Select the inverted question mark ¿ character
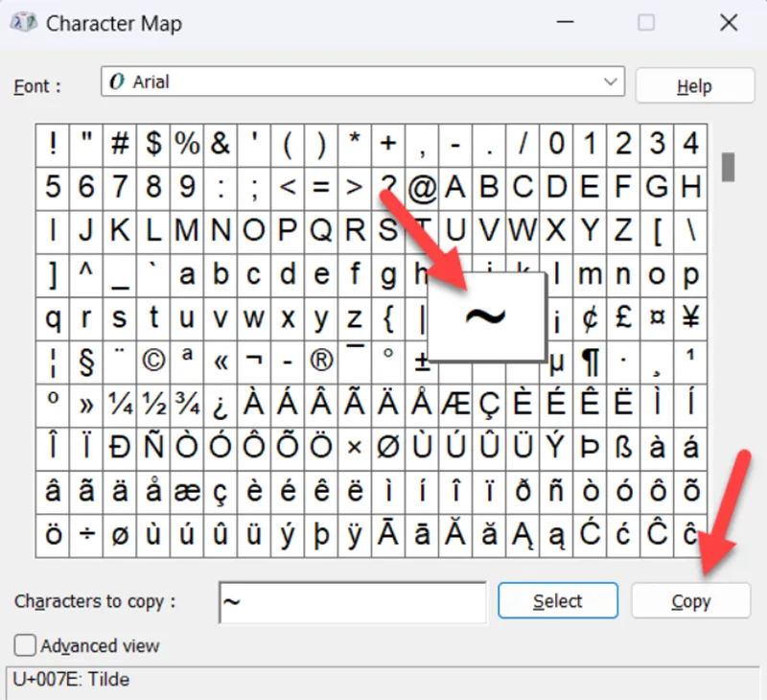Viewport: 767px width, 700px height. tap(221, 406)
